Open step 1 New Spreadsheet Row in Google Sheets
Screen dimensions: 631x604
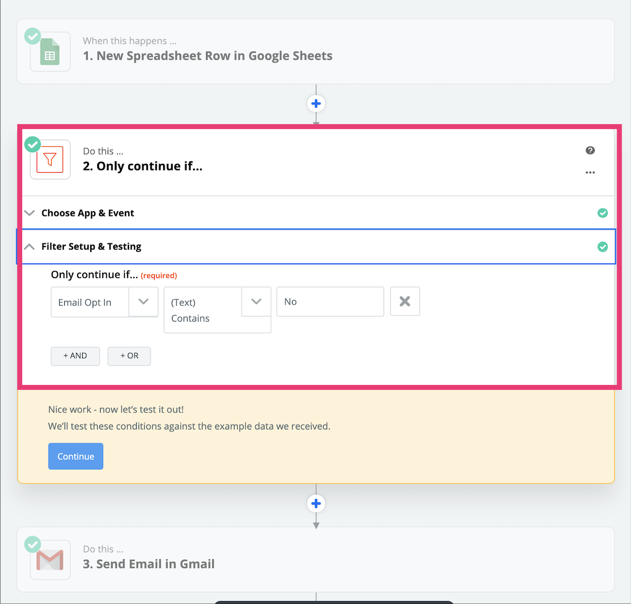[x=208, y=56]
